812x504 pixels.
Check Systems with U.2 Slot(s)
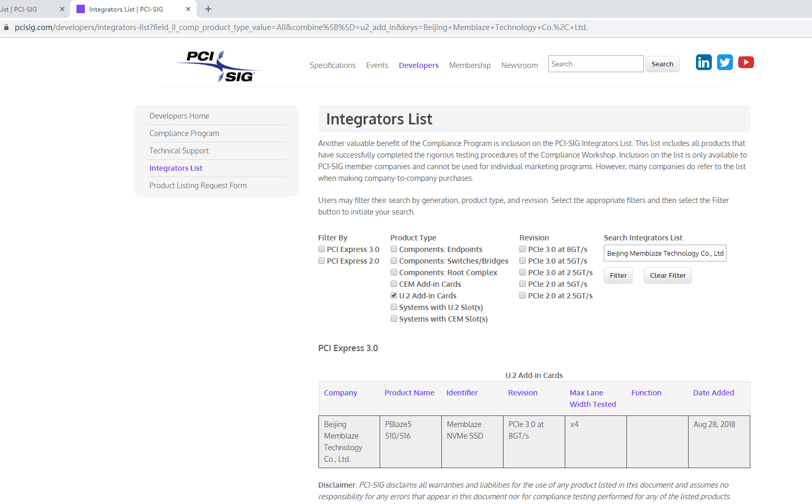[394, 307]
